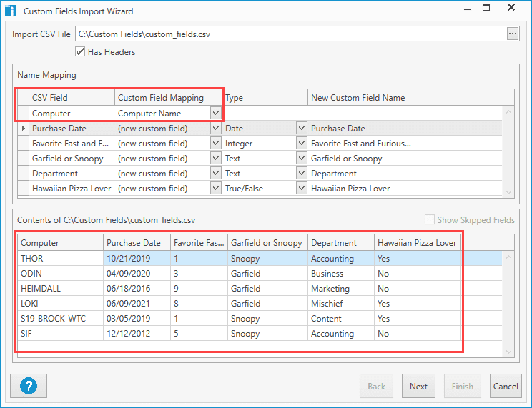The height and width of the screenshot is (408, 532).
Task: Click the 12/12/2012 purchase date cell
Action: coord(137,334)
